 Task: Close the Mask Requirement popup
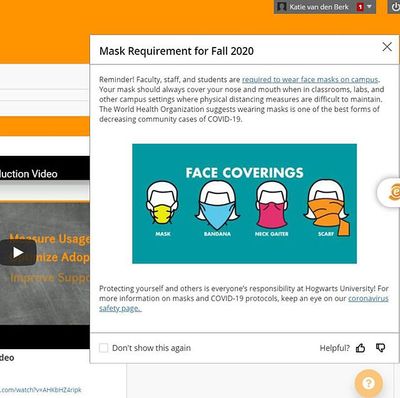click(x=387, y=47)
